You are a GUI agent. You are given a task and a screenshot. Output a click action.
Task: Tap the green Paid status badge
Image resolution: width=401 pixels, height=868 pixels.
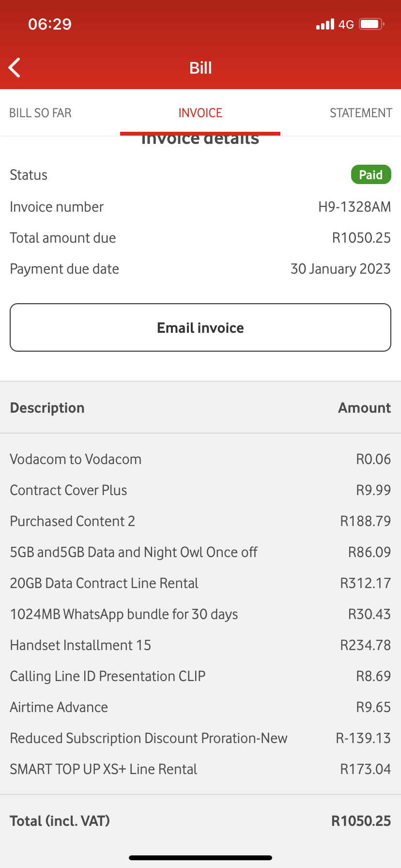(x=371, y=175)
